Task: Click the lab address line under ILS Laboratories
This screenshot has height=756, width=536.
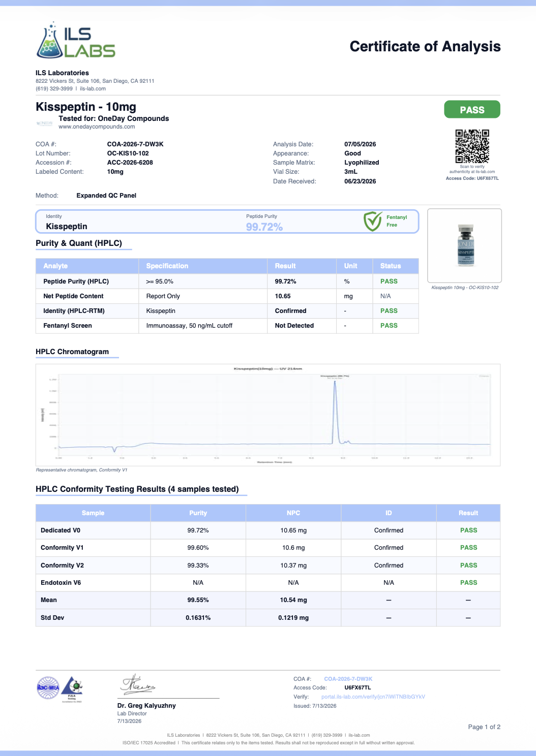Action: click(95, 81)
